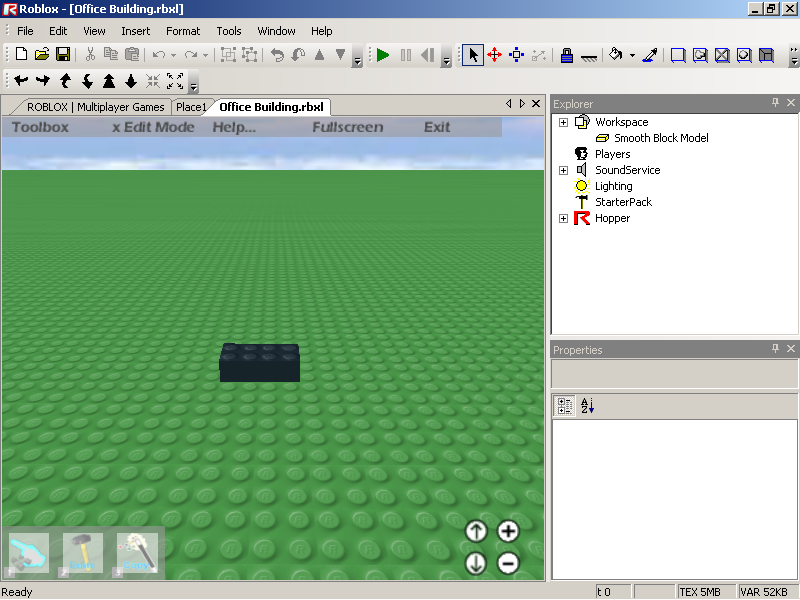This screenshot has height=600, width=800.
Task: Open the Insert menu
Action: (x=135, y=31)
